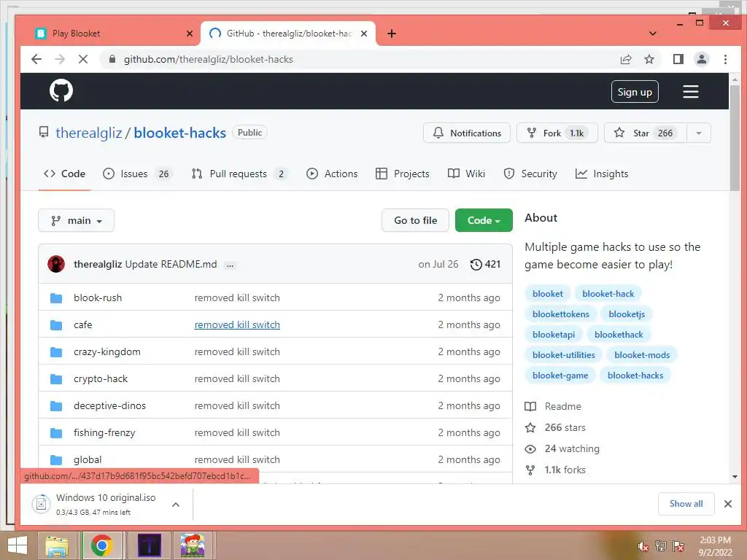Click the crazy-kingdom folder icon
The height and width of the screenshot is (560, 747).
coord(56,352)
